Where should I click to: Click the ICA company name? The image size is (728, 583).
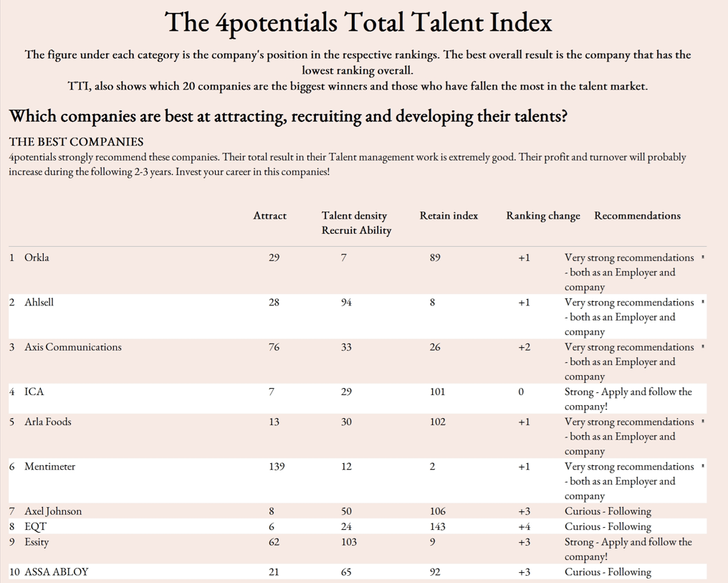click(34, 392)
